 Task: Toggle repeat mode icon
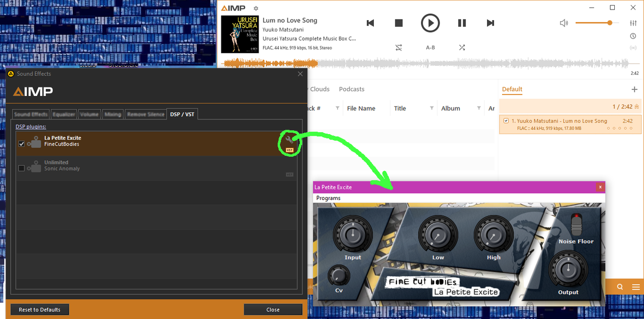click(399, 47)
